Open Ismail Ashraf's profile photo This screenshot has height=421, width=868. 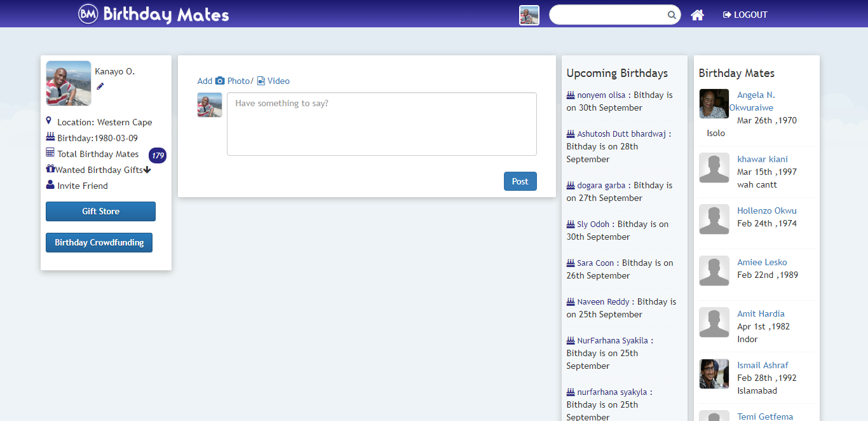click(714, 374)
